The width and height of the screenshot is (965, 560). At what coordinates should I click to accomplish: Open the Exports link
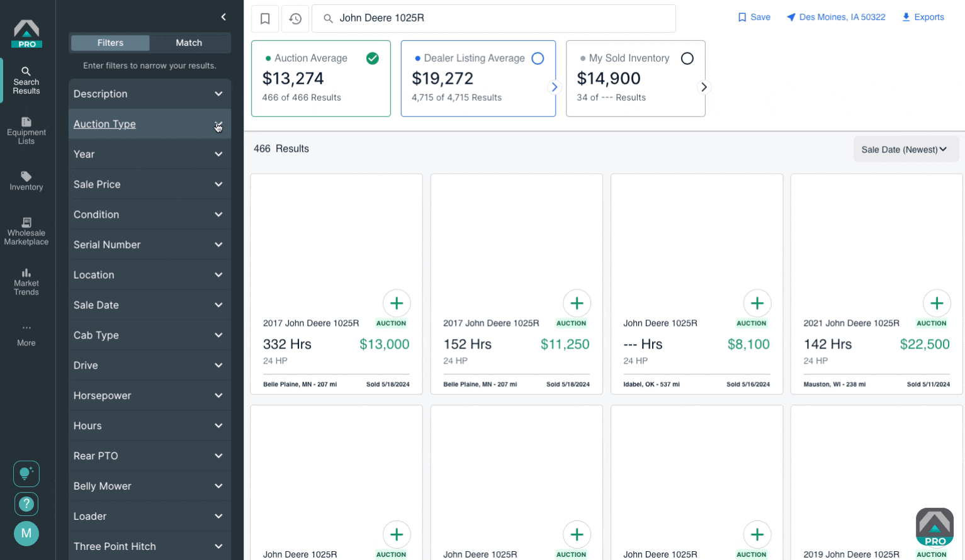pos(923,17)
